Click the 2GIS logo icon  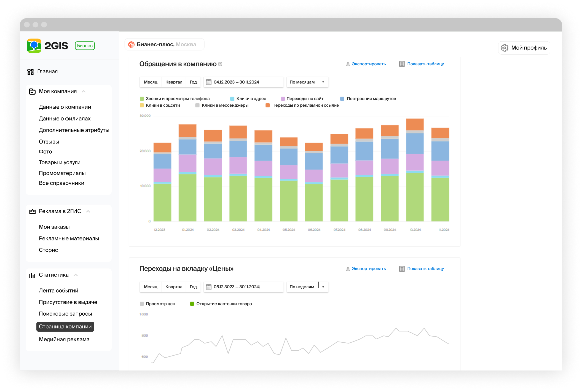(34, 45)
